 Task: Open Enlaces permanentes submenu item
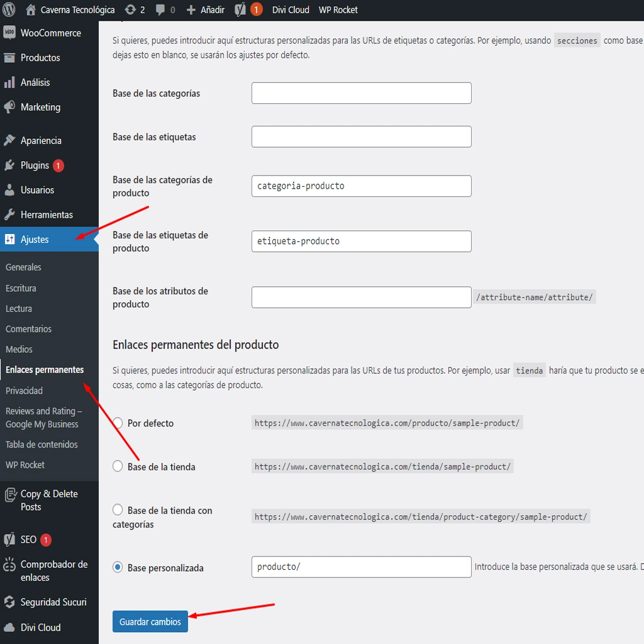pyautogui.click(x=45, y=370)
